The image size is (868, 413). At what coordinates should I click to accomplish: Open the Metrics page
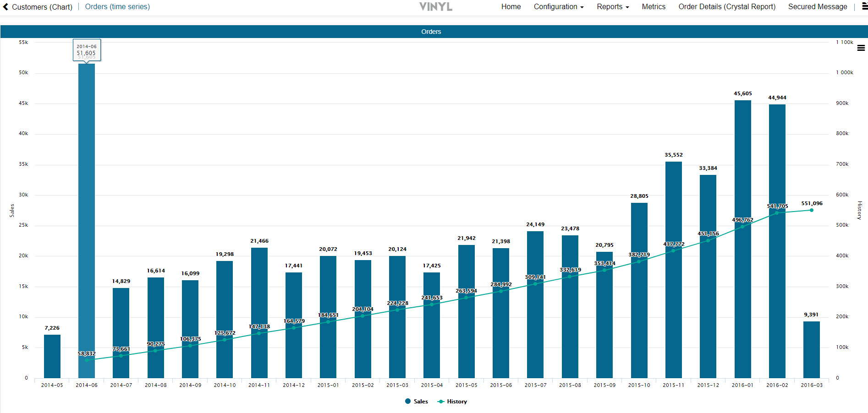click(x=653, y=7)
